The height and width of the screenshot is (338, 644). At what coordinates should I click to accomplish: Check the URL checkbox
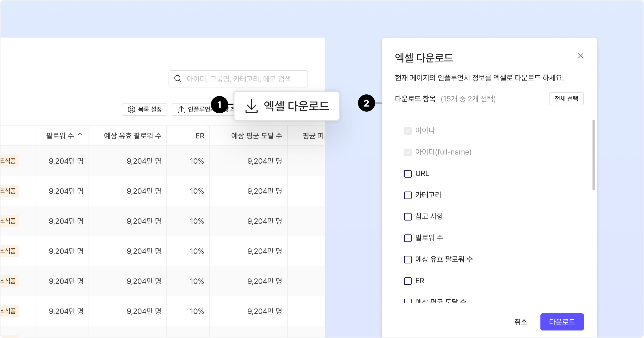coord(408,174)
